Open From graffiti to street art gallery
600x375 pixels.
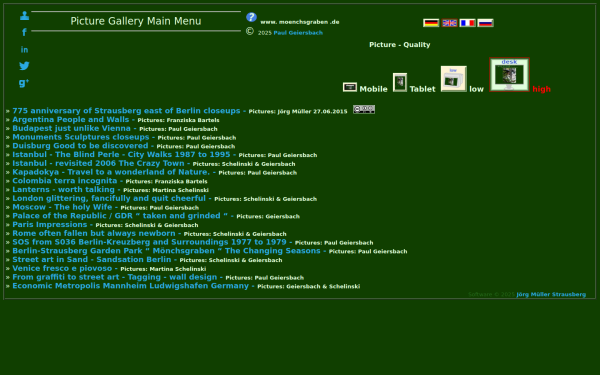115,277
